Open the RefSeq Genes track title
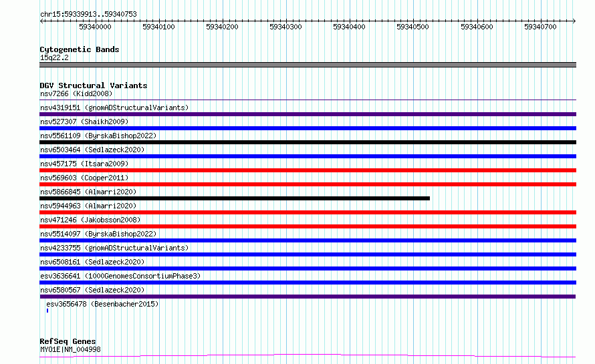The image size is (595, 364). click(68, 341)
